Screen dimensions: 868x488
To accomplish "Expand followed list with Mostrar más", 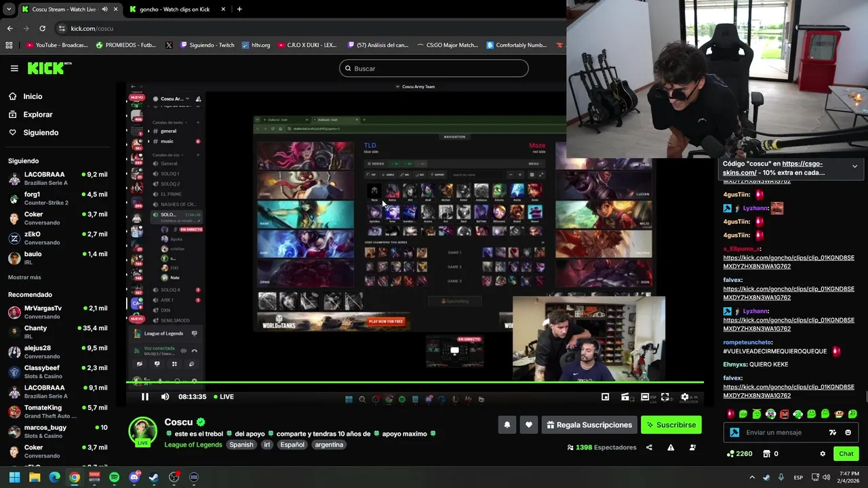I will pos(24,277).
